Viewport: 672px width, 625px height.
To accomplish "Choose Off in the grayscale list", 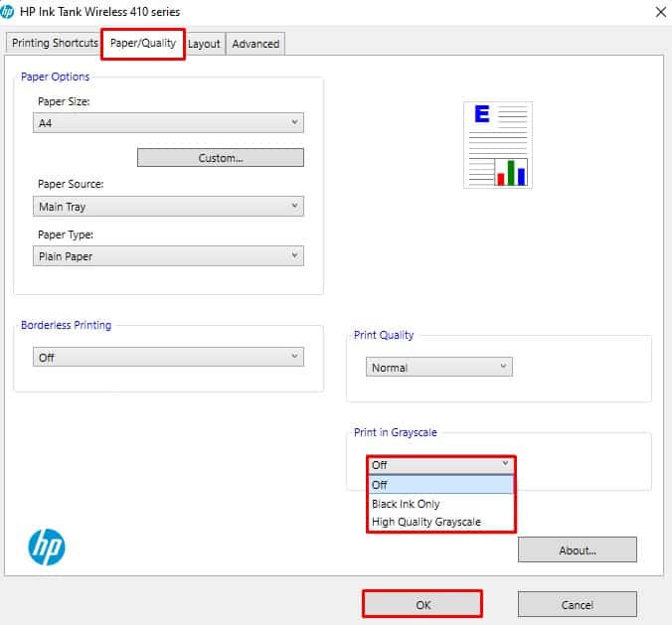I will pyautogui.click(x=441, y=485).
